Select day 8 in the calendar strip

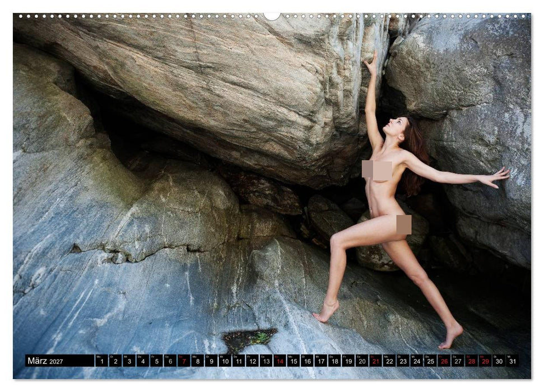pos(197,361)
